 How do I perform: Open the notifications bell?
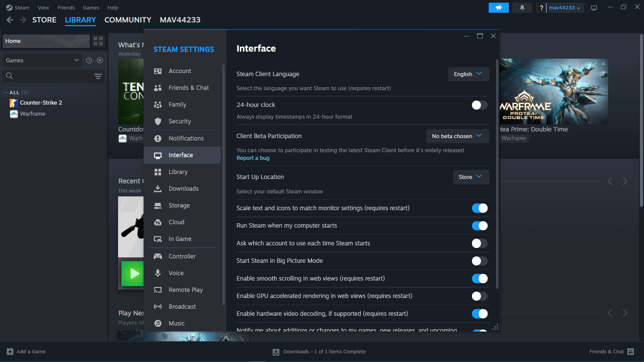pos(522,7)
